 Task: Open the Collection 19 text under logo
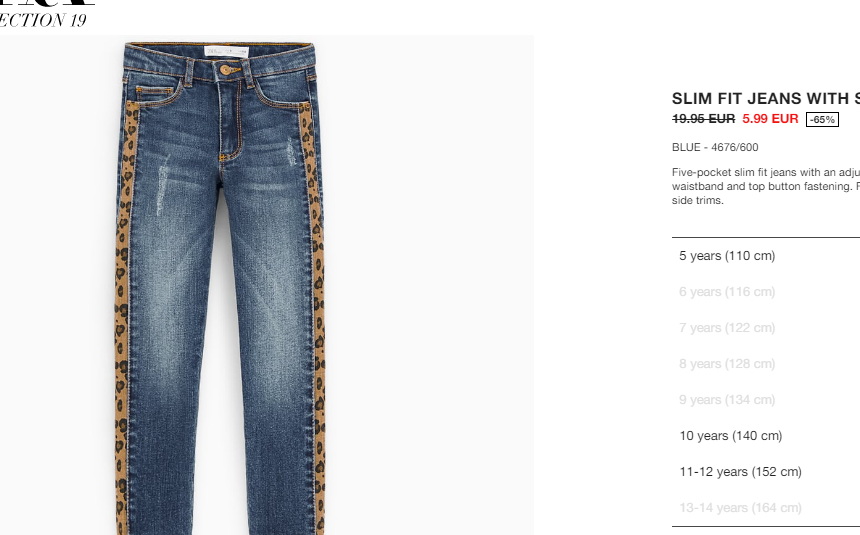43,20
